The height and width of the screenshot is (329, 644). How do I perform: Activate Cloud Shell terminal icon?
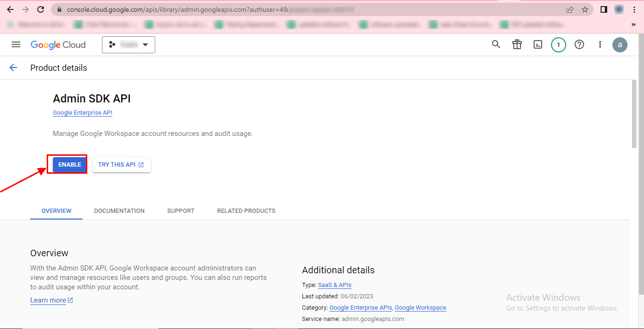[x=538, y=44]
